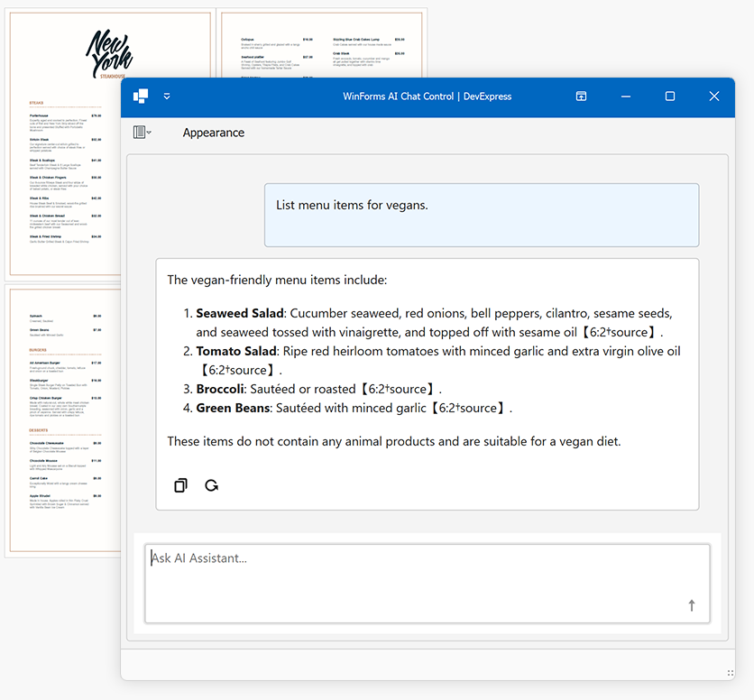Click the DevExpress logo in the title bar
This screenshot has height=700, width=754.
(141, 97)
